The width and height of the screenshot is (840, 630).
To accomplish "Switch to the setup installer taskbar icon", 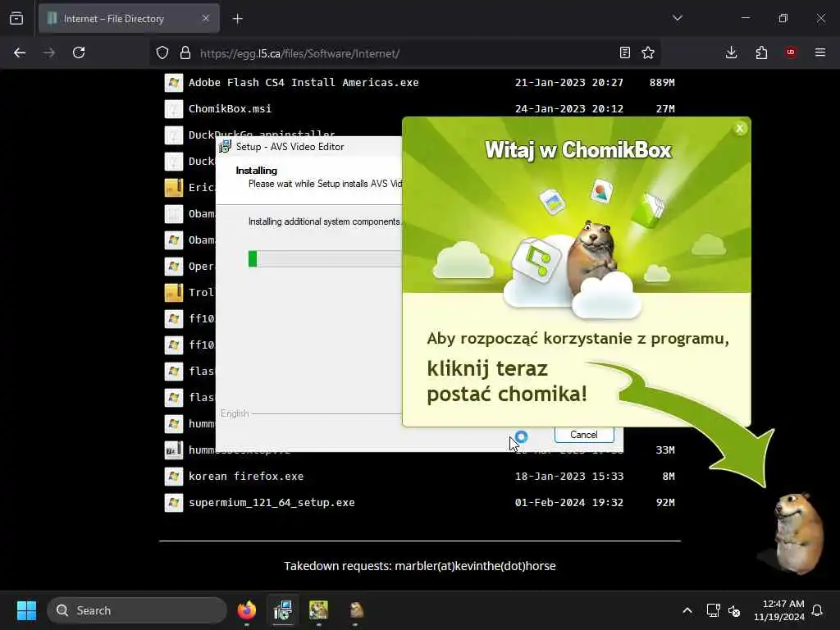I will (x=282, y=610).
